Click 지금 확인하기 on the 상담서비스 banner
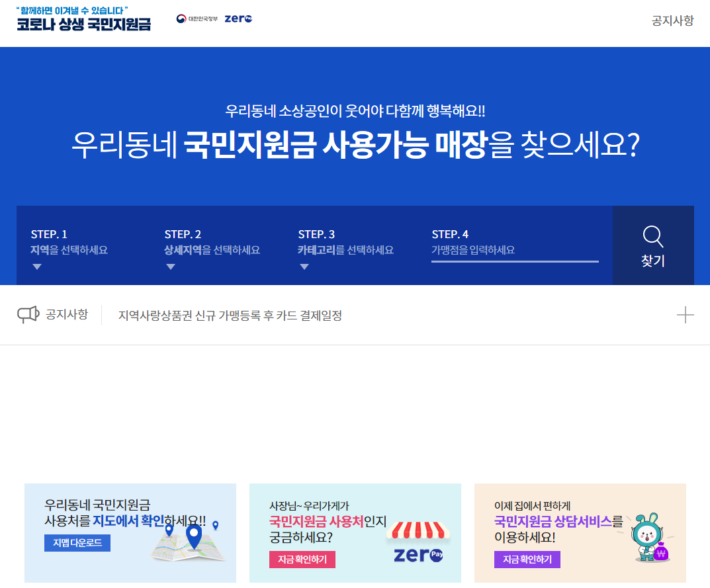Screen dimensions: 710x588 coord(527,559)
